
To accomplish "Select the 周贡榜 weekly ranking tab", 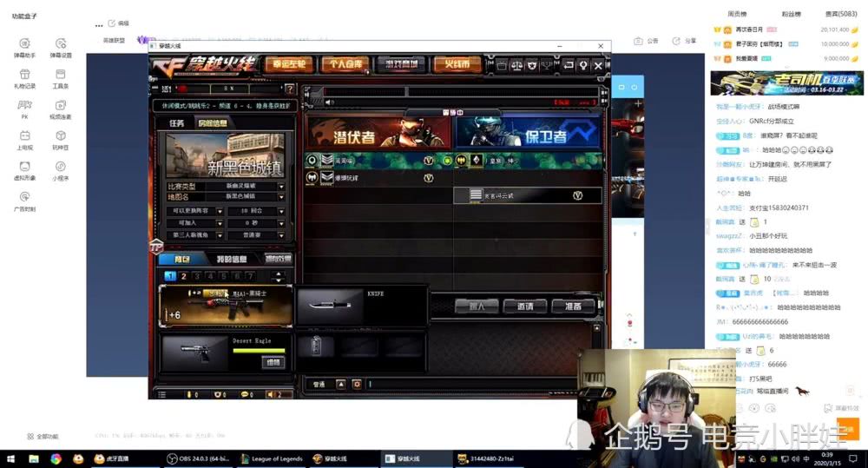I will coord(737,14).
